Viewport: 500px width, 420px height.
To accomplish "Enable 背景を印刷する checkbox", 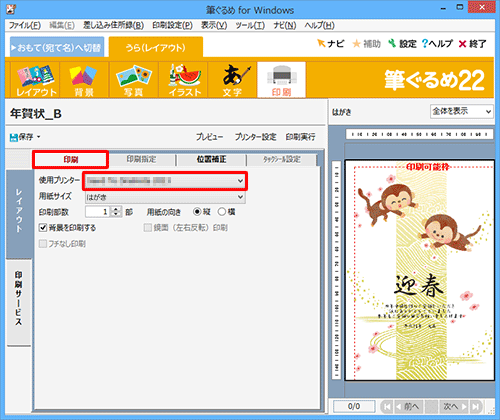I will point(43,228).
